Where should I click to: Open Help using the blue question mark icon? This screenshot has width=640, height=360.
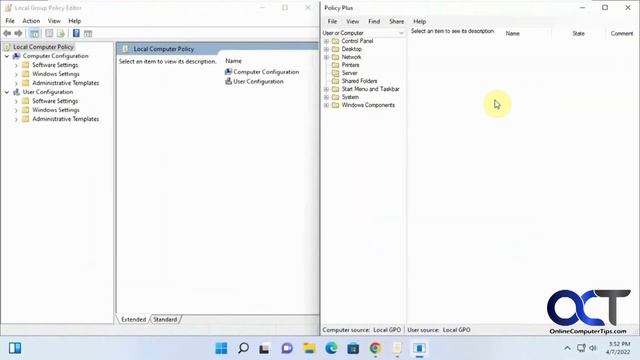click(76, 33)
